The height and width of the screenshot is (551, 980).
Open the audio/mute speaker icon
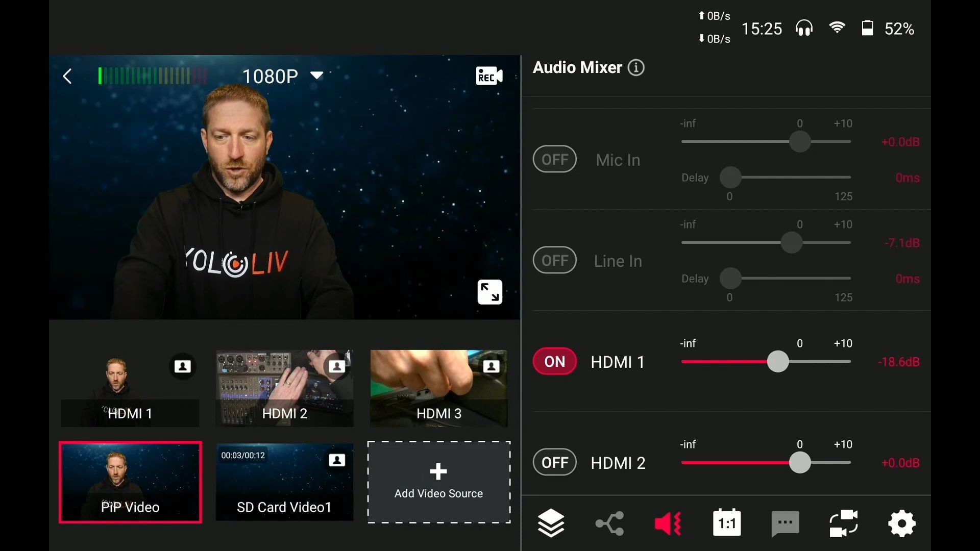[668, 523]
